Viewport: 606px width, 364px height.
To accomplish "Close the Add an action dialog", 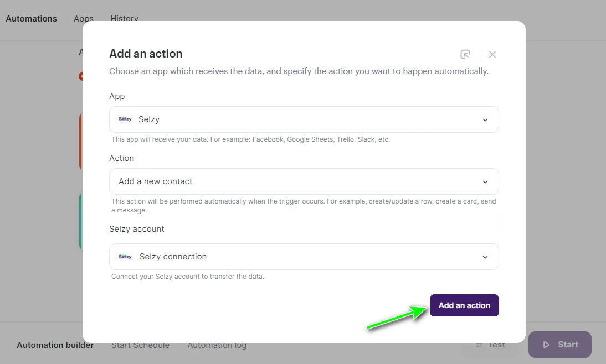I will click(x=492, y=54).
